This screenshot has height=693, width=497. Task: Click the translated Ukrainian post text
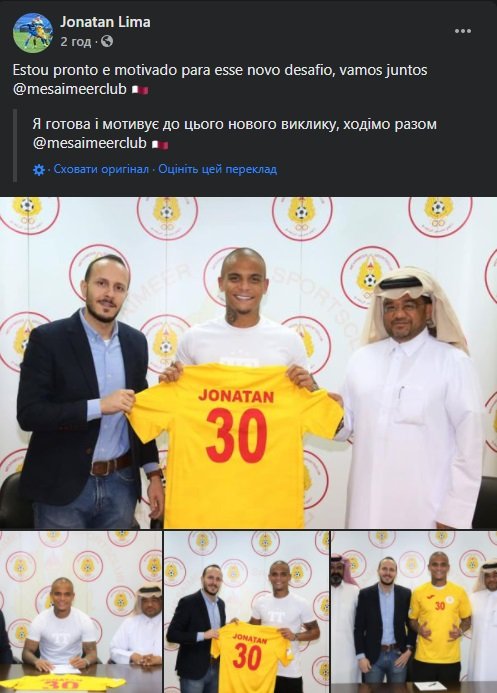235,134
